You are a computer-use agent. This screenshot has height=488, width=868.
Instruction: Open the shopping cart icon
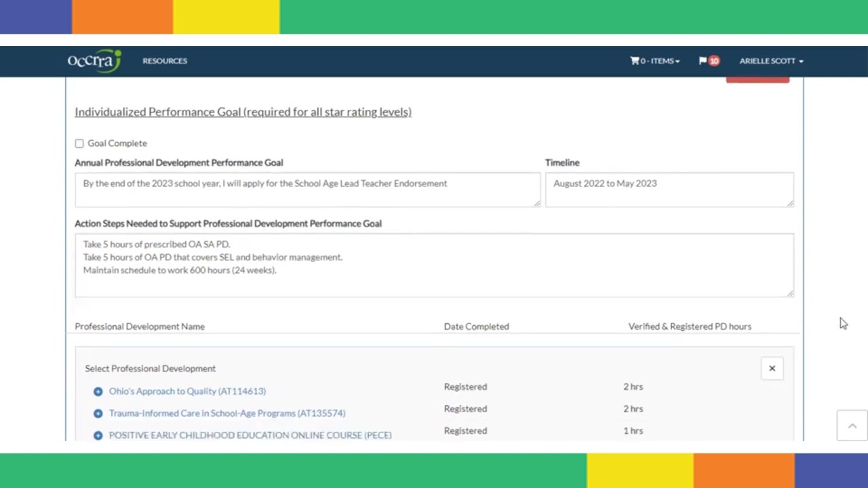(x=635, y=60)
